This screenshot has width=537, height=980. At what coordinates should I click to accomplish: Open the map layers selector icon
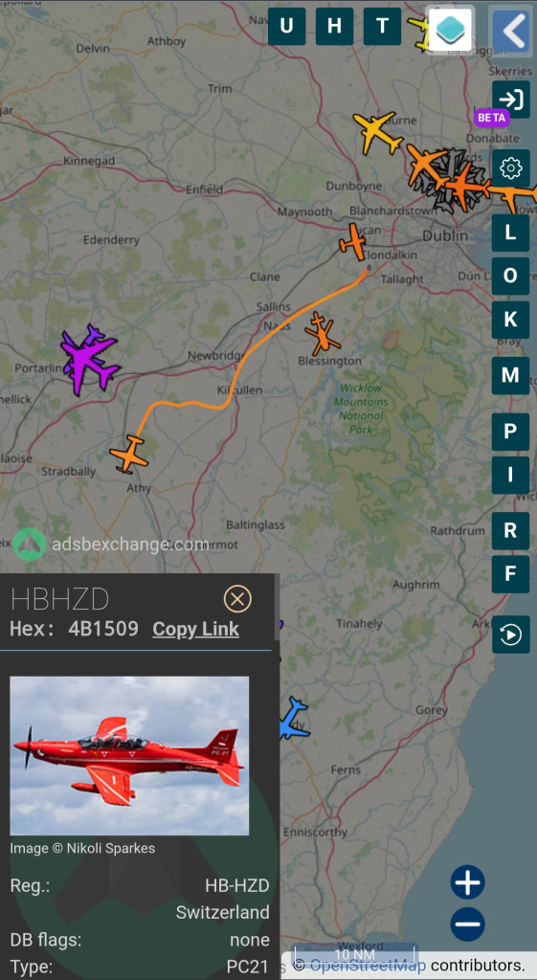coord(450,28)
